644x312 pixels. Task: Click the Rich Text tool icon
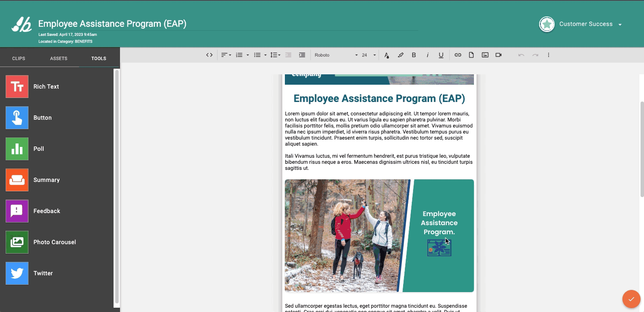point(17,86)
